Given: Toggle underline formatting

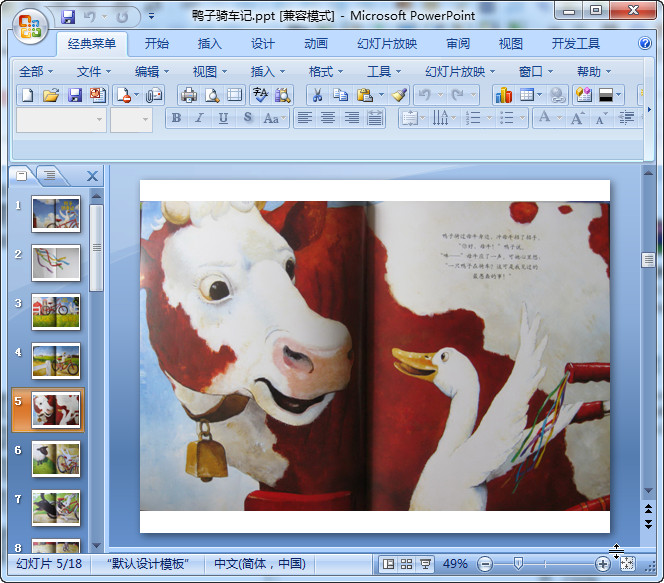Looking at the screenshot, I should 223,118.
